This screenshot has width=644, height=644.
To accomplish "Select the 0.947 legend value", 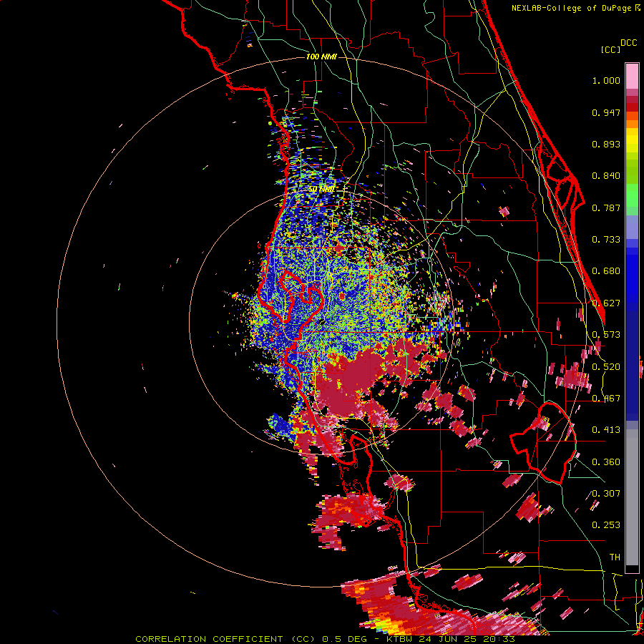I will click(x=606, y=112).
